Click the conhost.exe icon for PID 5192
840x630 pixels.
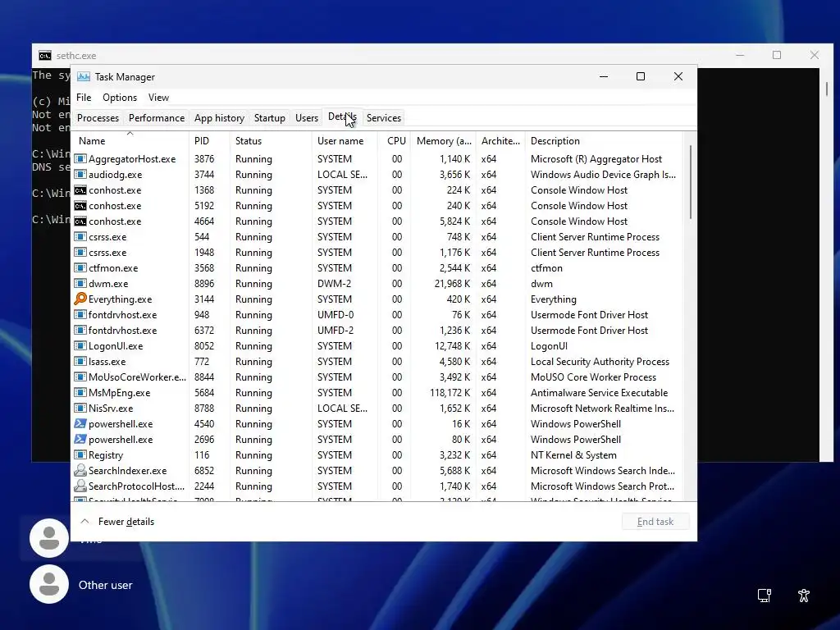point(80,206)
